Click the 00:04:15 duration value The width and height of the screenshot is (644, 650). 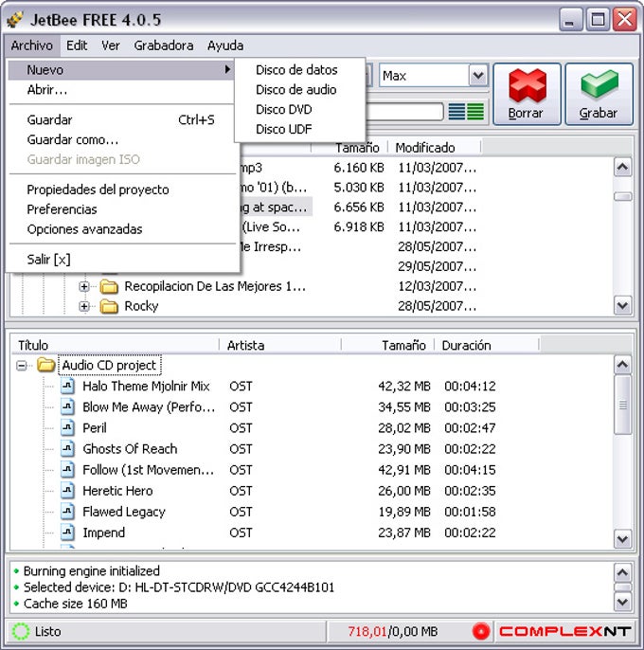pyautogui.click(x=470, y=470)
